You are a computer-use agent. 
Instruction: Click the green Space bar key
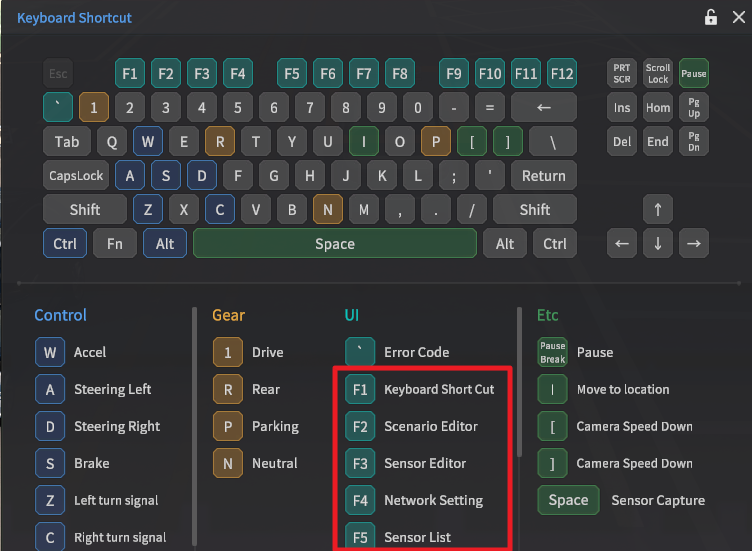334,243
